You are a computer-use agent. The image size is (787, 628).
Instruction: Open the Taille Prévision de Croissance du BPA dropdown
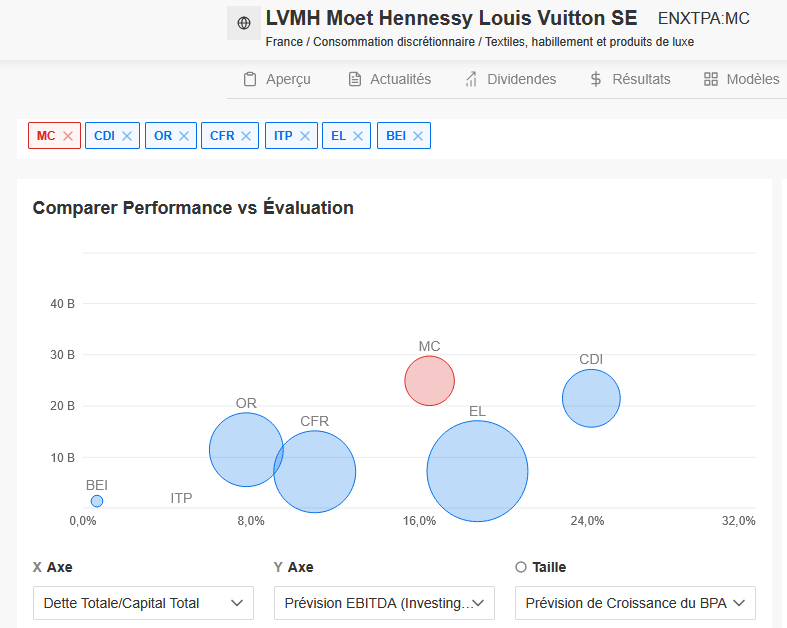click(635, 603)
